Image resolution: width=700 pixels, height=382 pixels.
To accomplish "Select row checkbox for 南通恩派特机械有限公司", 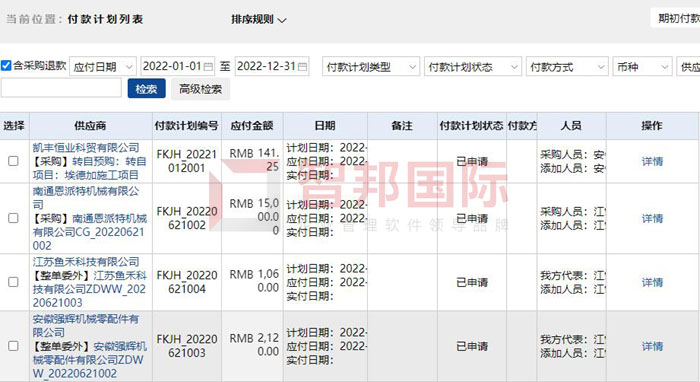I will tap(13, 218).
